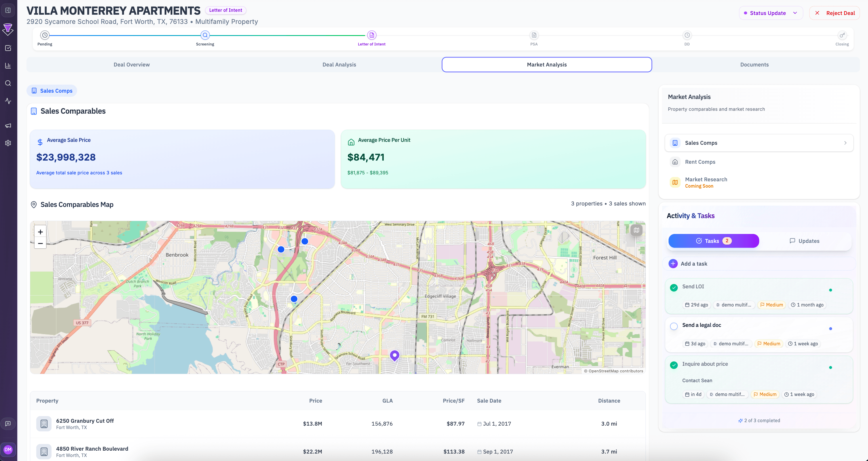
Task: Switch to the Deal Overview tab
Action: pyautogui.click(x=132, y=64)
